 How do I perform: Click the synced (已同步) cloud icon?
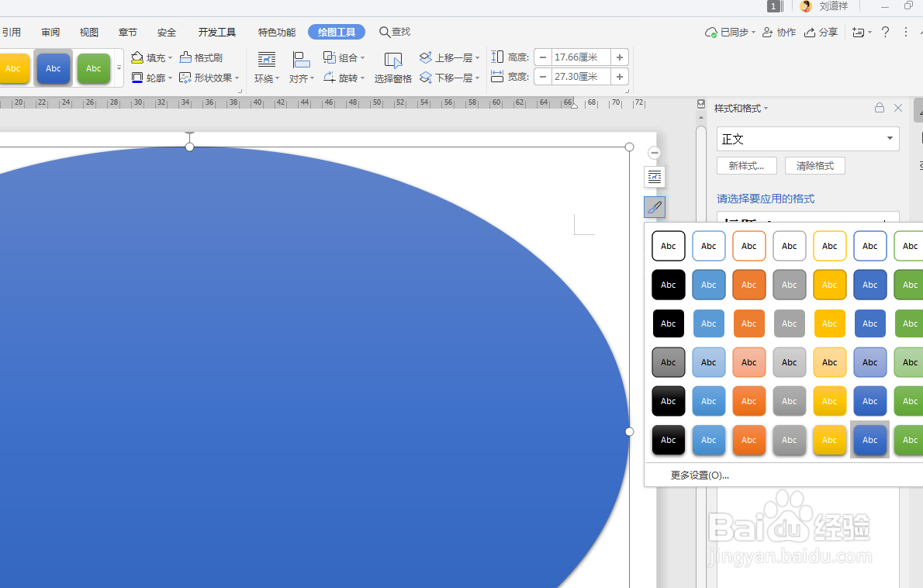tap(711, 33)
